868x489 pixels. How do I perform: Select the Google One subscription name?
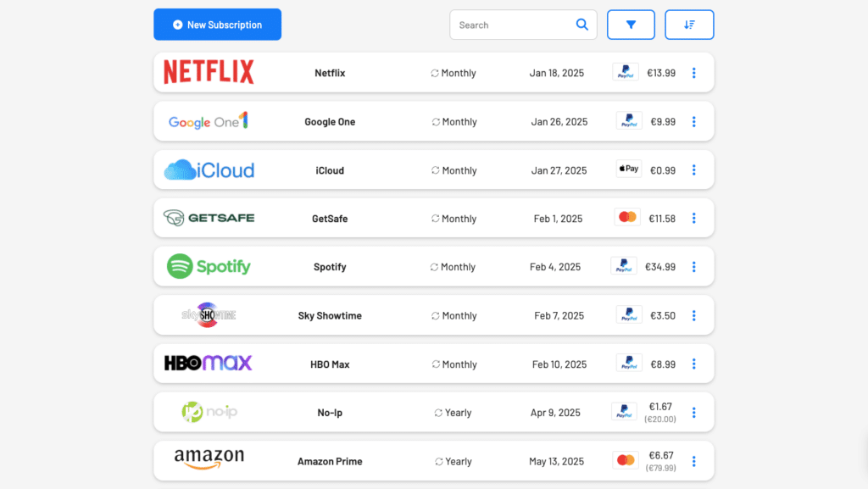(330, 122)
